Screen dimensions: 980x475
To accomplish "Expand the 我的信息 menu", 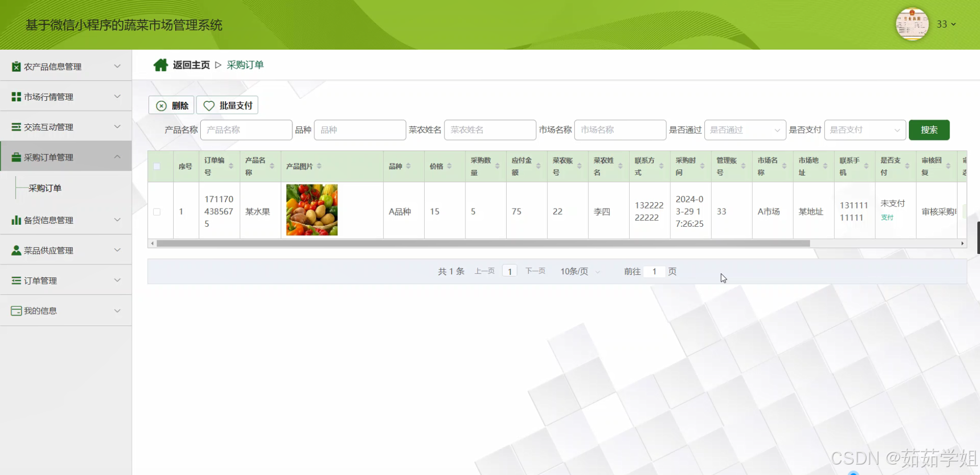I will 117,311.
